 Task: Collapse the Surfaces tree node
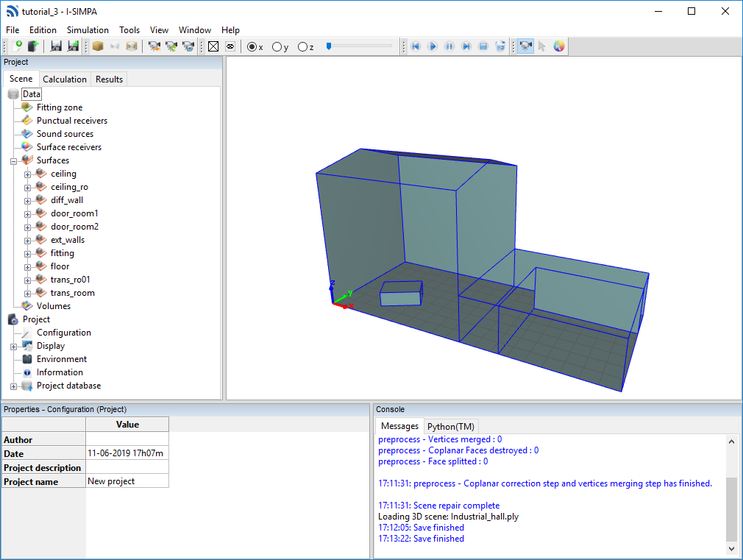13,161
